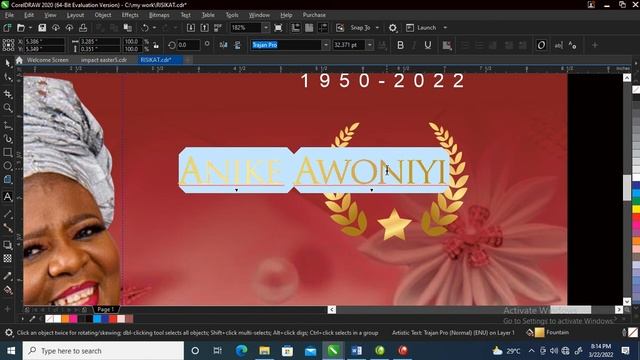Viewport: 640px width, 360px height.
Task: Select the Eyedropper tool
Action: pyautogui.click(x=8, y=276)
